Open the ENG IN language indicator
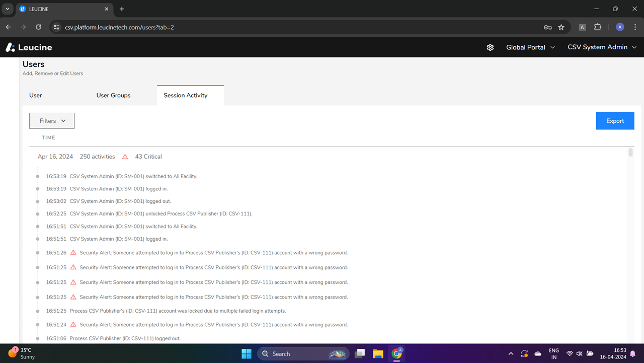 point(554,353)
